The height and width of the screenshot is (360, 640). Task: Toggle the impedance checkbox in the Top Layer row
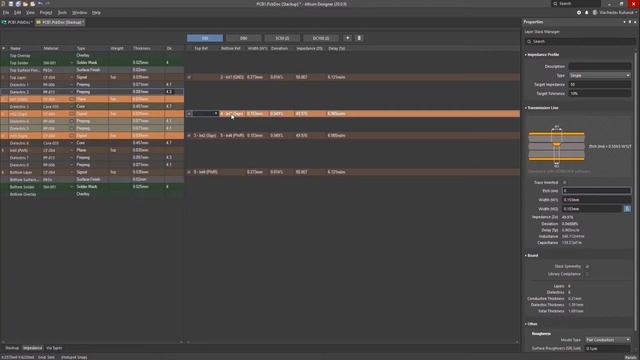[x=189, y=77]
